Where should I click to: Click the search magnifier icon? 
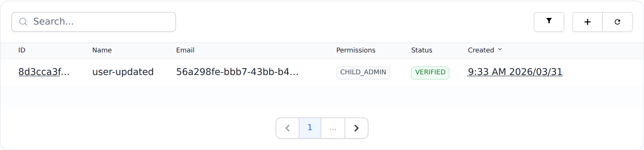tap(23, 22)
